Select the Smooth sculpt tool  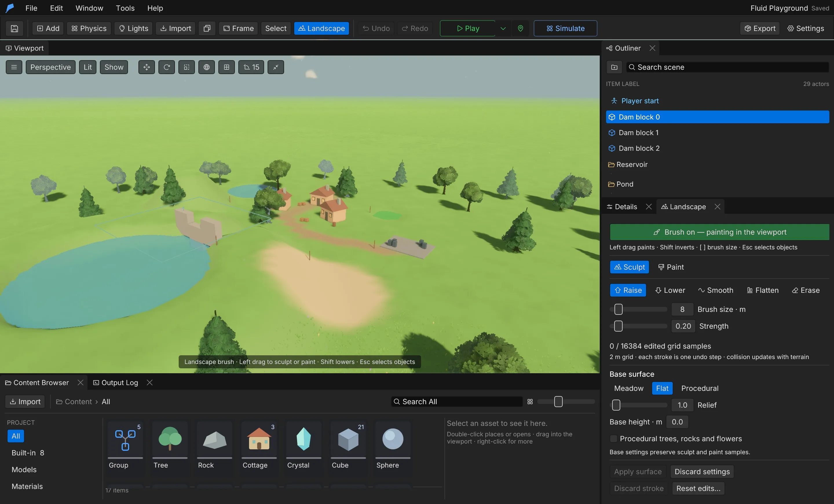point(716,290)
